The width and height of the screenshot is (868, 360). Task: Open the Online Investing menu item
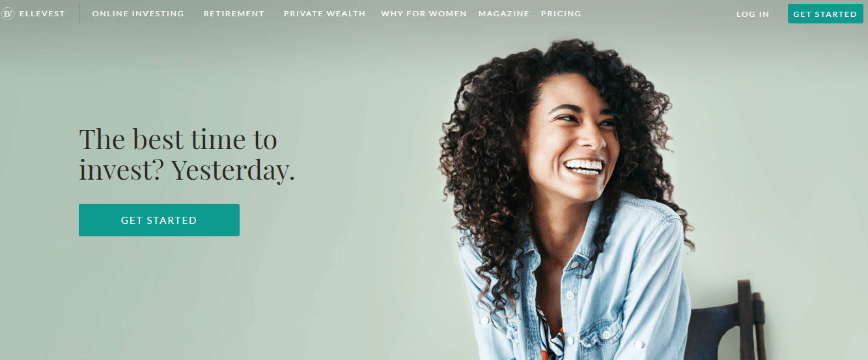(x=138, y=14)
